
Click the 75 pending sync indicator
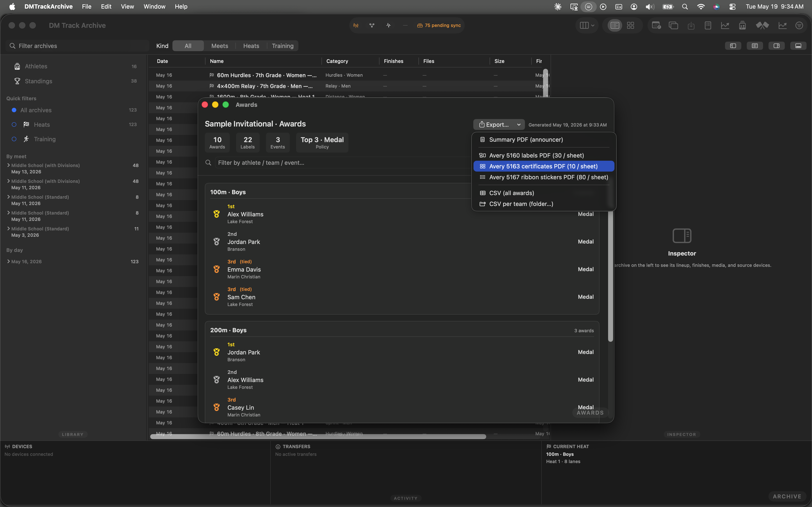439,26
